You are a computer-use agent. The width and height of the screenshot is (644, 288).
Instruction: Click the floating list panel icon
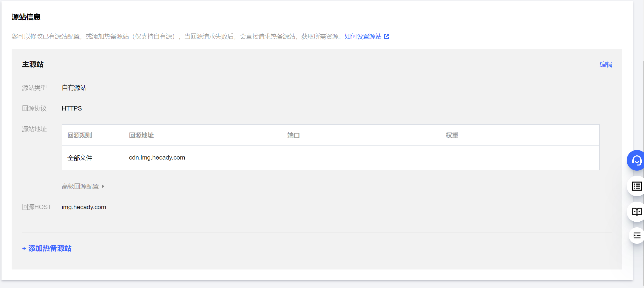(x=637, y=186)
